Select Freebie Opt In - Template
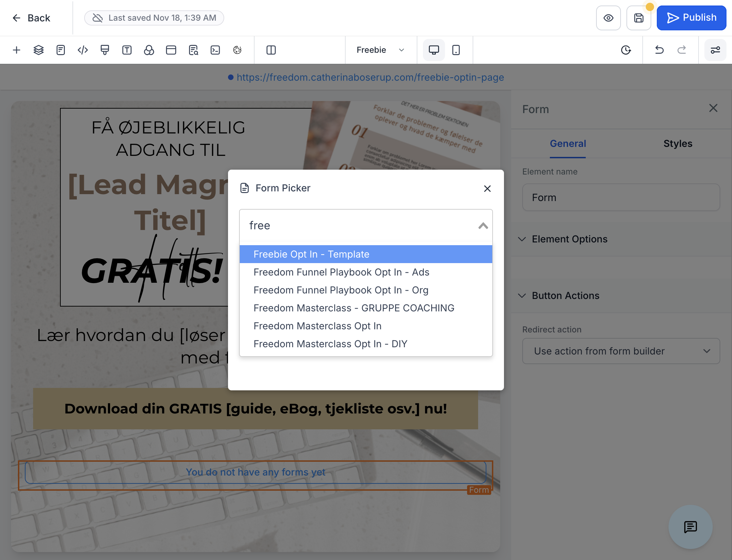 tap(366, 254)
